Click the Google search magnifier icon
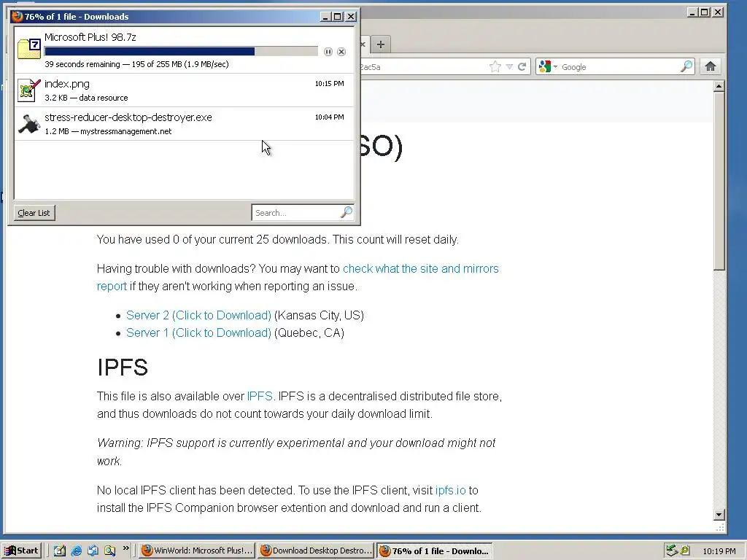 686,66
